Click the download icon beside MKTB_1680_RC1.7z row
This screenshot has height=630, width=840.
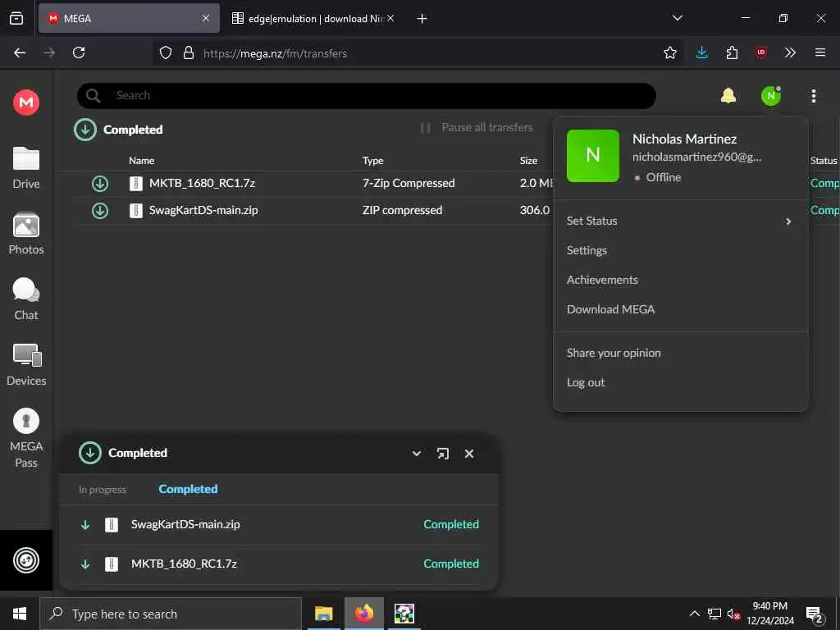99,184
